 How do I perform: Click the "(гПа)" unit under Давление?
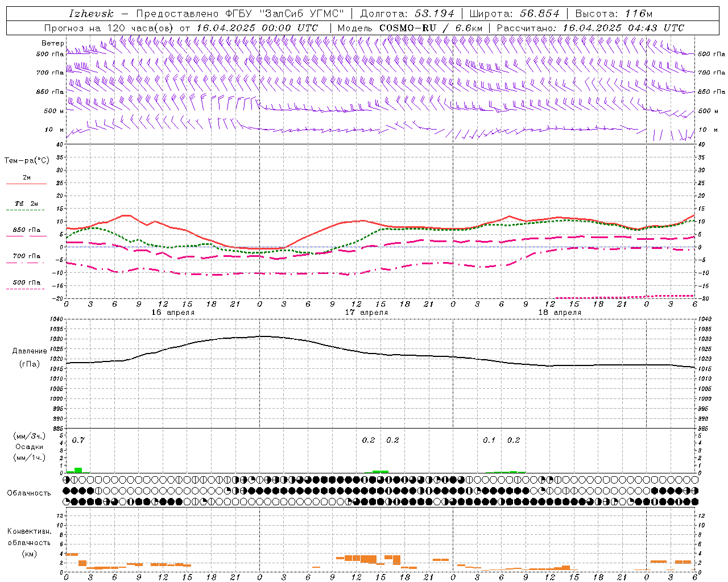(x=30, y=364)
